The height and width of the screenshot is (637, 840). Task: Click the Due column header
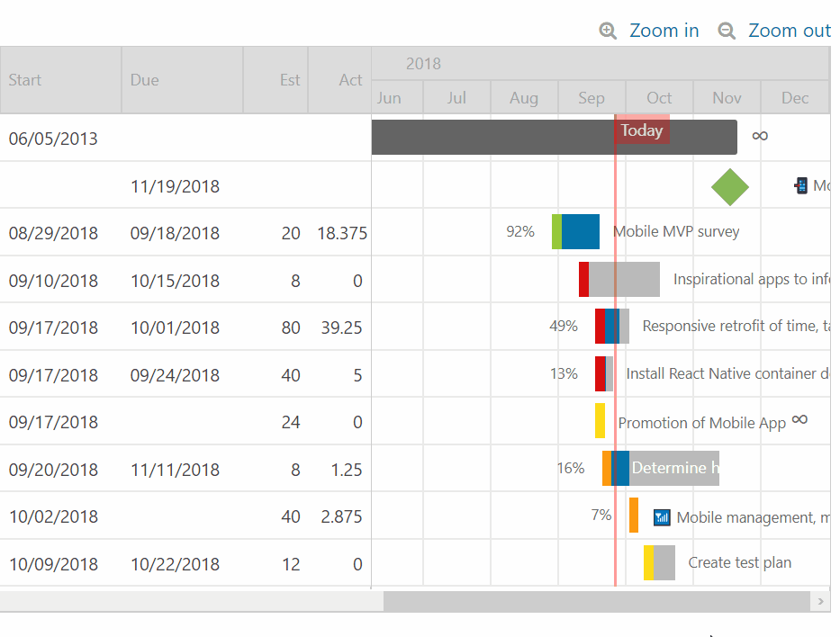tap(144, 79)
